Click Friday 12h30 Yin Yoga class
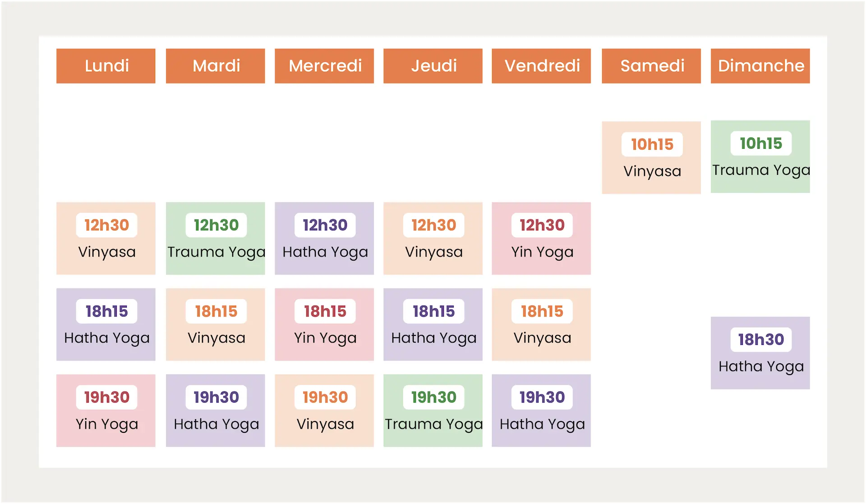 point(541,238)
